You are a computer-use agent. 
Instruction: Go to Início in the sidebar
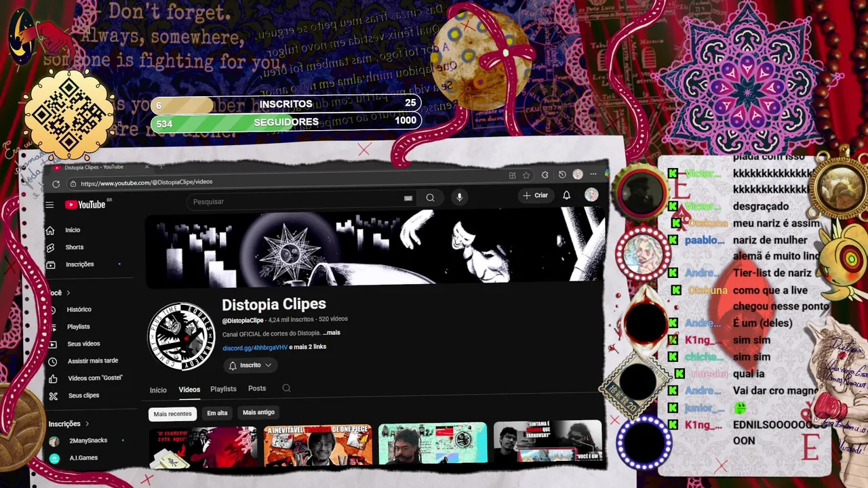[72, 230]
